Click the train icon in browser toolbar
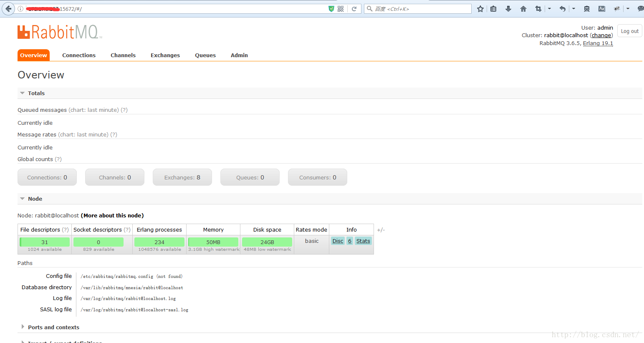The width and height of the screenshot is (644, 343). (x=586, y=9)
